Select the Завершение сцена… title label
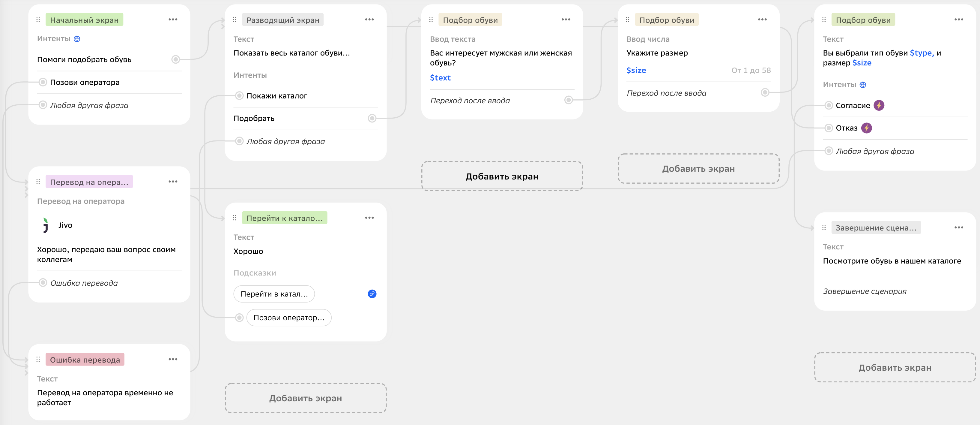 tap(876, 228)
